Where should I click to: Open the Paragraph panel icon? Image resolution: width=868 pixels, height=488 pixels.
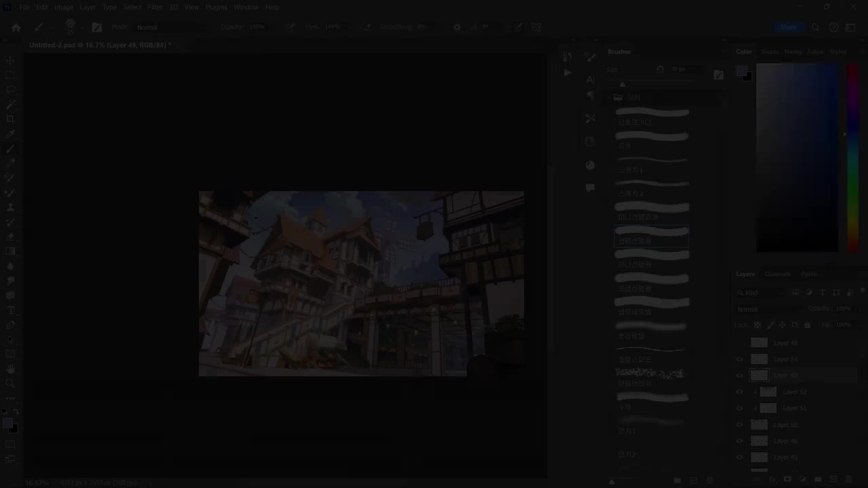590,96
